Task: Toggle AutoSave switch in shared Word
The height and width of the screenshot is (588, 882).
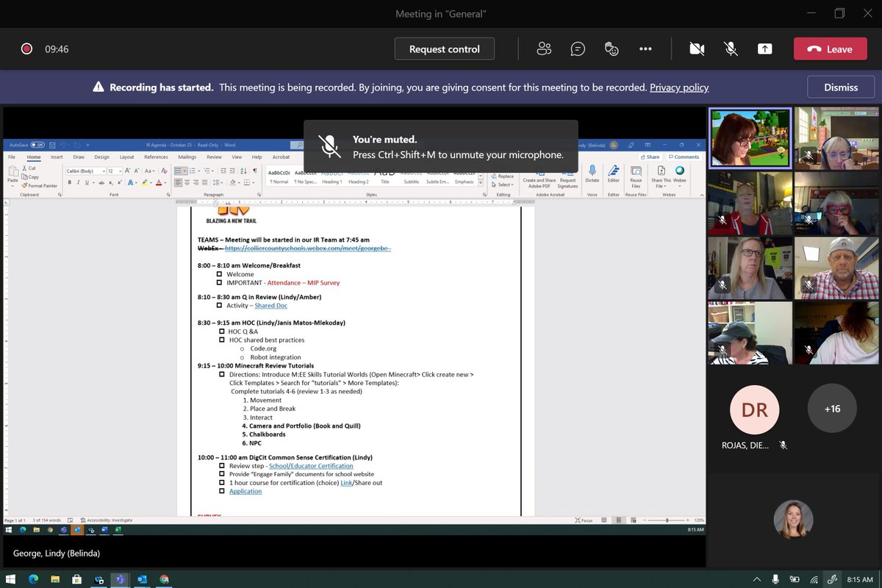Action: click(37, 145)
